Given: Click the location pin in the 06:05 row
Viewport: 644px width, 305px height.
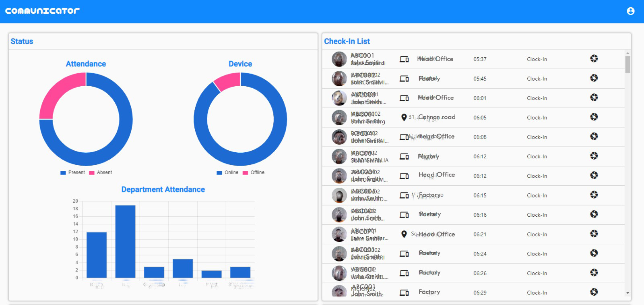Looking at the screenshot, I should tap(404, 117).
